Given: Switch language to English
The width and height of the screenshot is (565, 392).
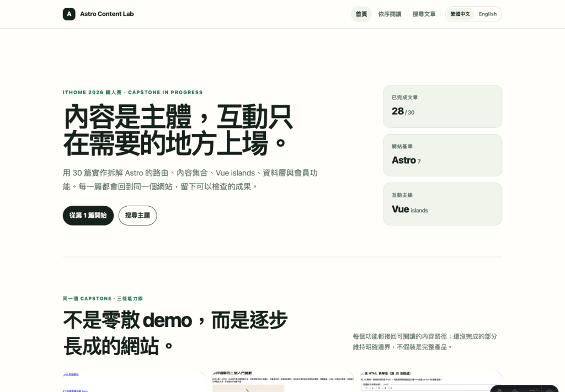Looking at the screenshot, I should (x=488, y=14).
